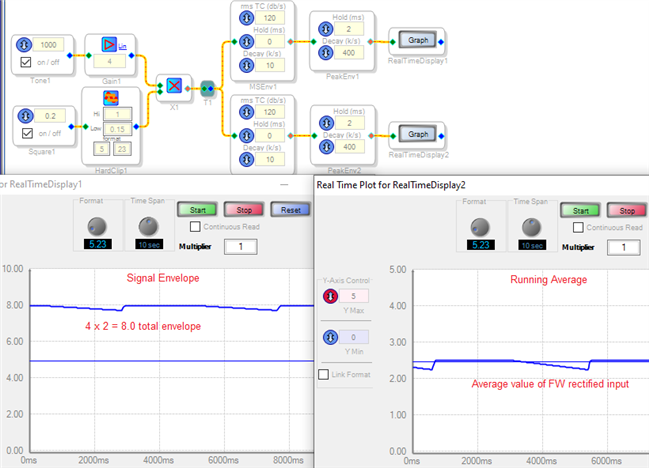
Task: Click the 10 sec readout in RealTimeDisplay2
Action: pyautogui.click(x=532, y=245)
